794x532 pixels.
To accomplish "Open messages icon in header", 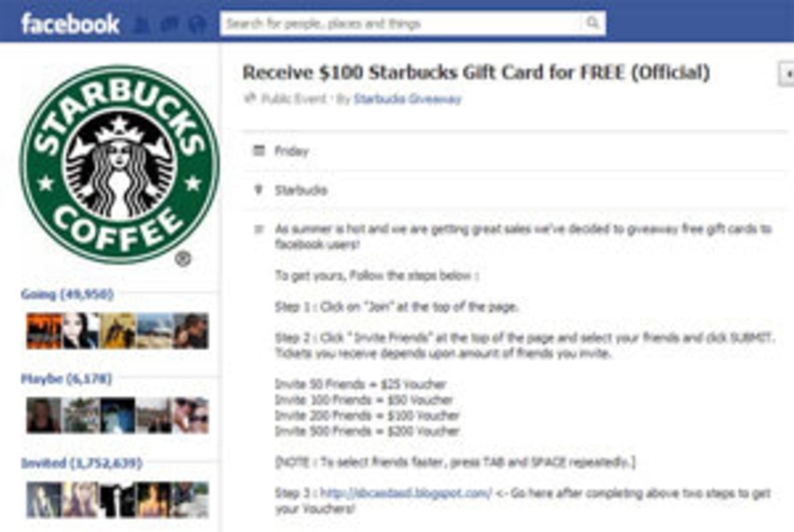I will [170, 25].
